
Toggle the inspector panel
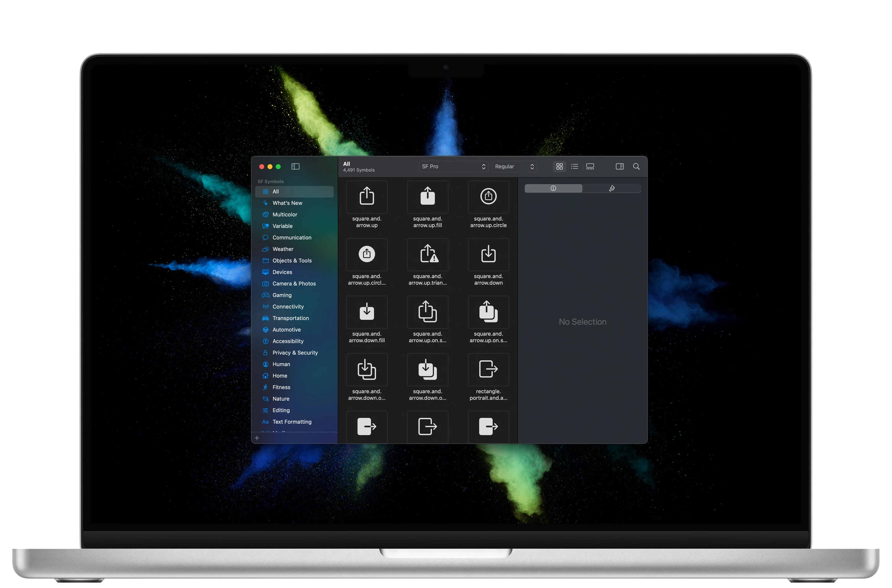[619, 166]
